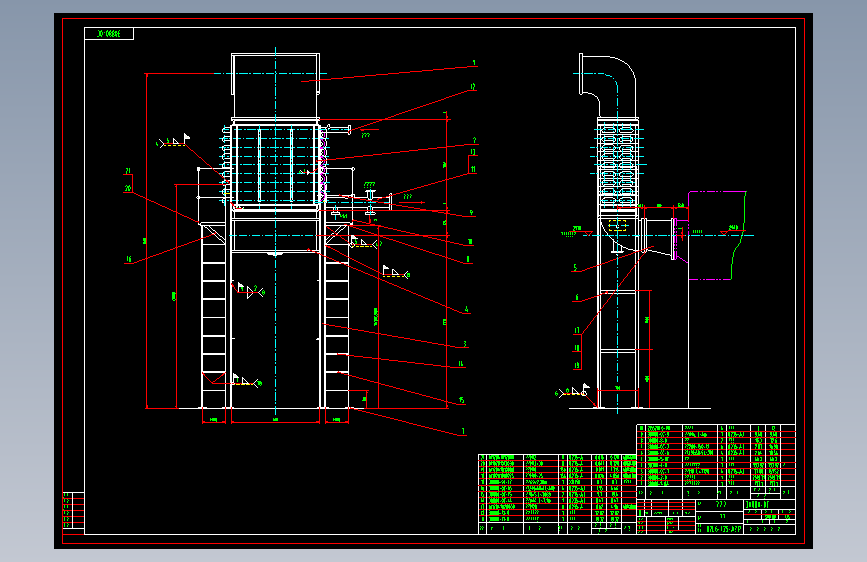Click the lower-left parts list table
This screenshot has height=562, width=867.
(557, 494)
